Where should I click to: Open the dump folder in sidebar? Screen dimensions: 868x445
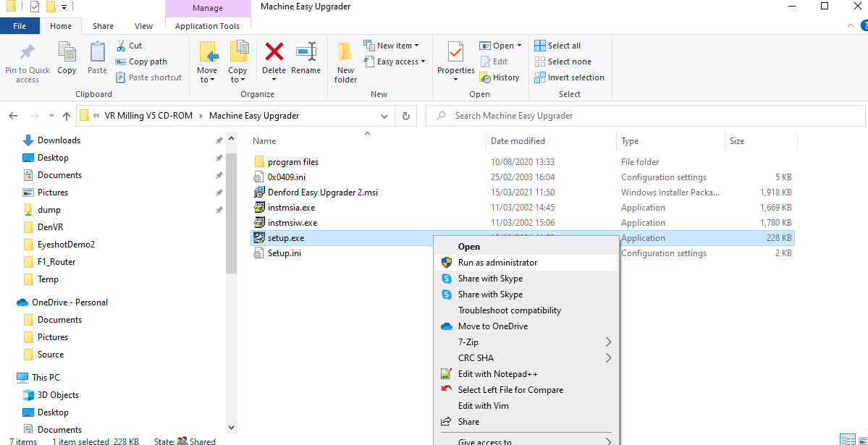pyautogui.click(x=49, y=210)
